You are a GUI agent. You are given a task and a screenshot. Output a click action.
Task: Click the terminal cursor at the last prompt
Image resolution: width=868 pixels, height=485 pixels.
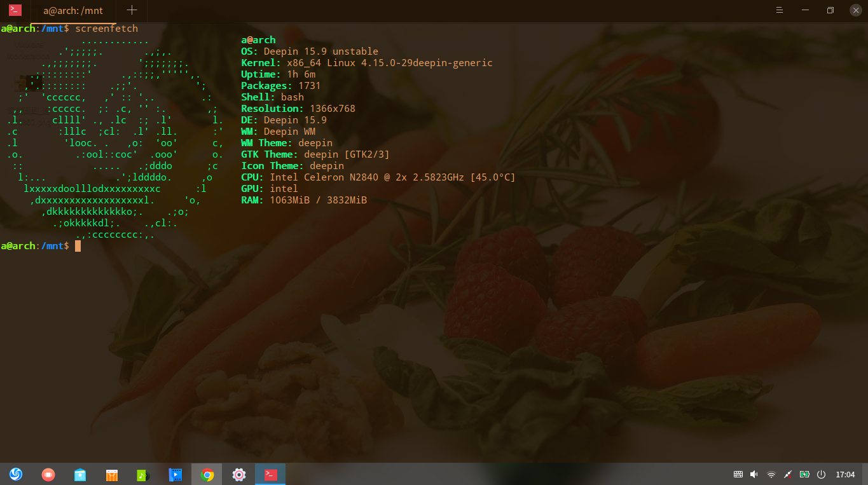tap(78, 246)
